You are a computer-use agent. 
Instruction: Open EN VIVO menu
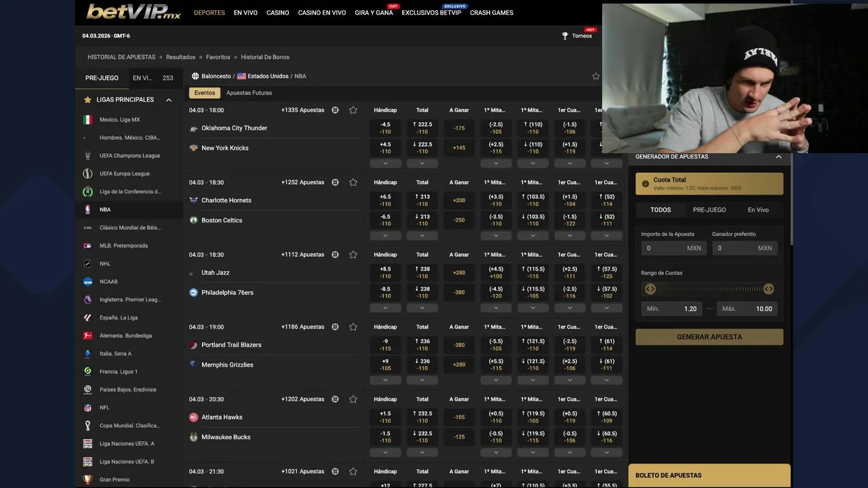(x=245, y=13)
